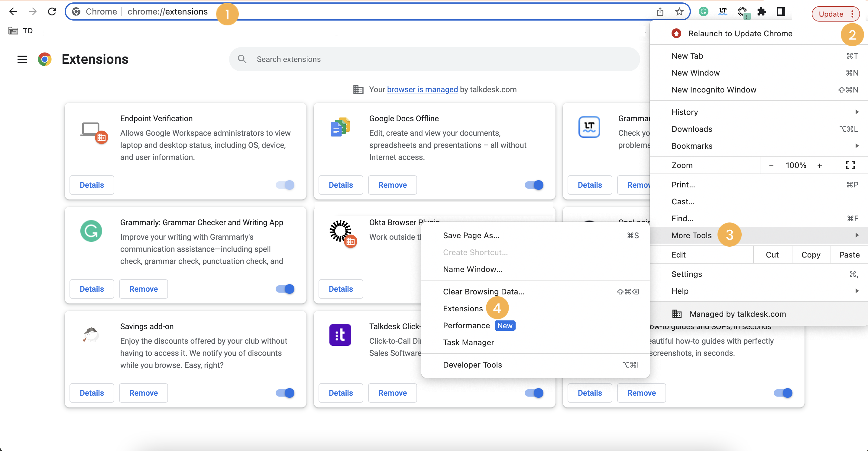This screenshot has height=451, width=868.
Task: Select the Talkdesk Click-to-Call purple icon
Action: [340, 335]
